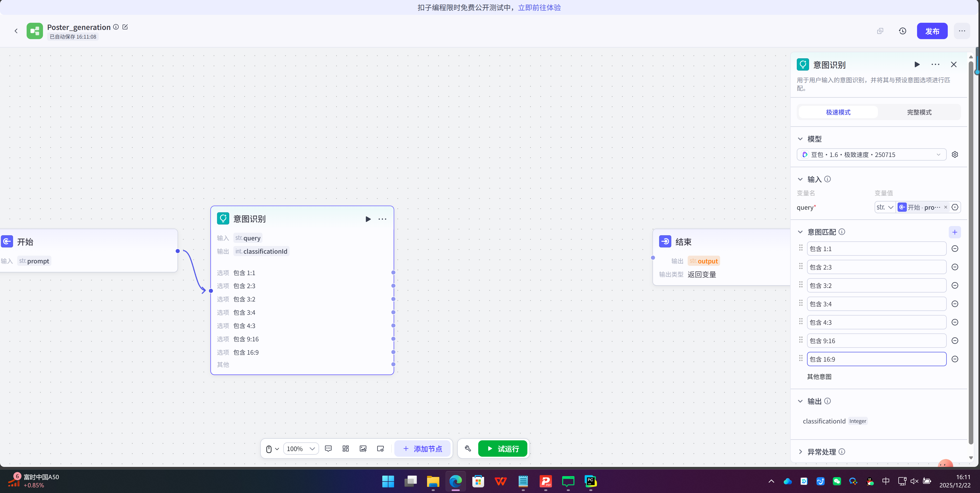Open the 100% zoom level dropdown
The width and height of the screenshot is (980, 493).
(301, 449)
